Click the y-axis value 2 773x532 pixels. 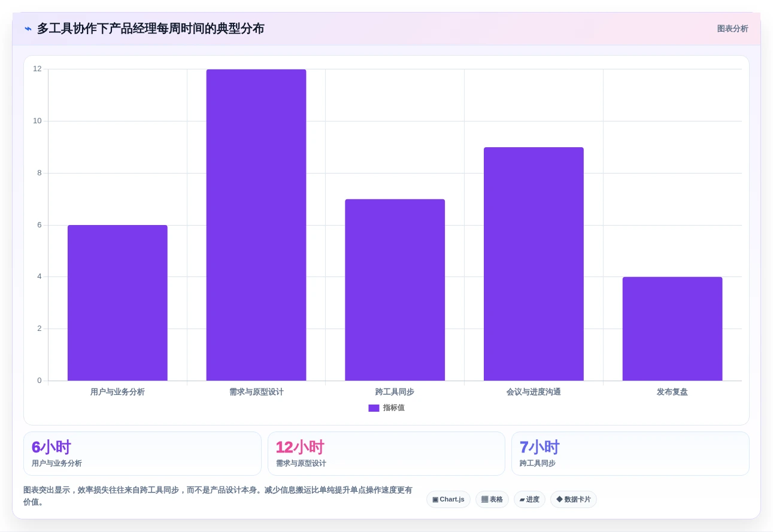coord(40,329)
